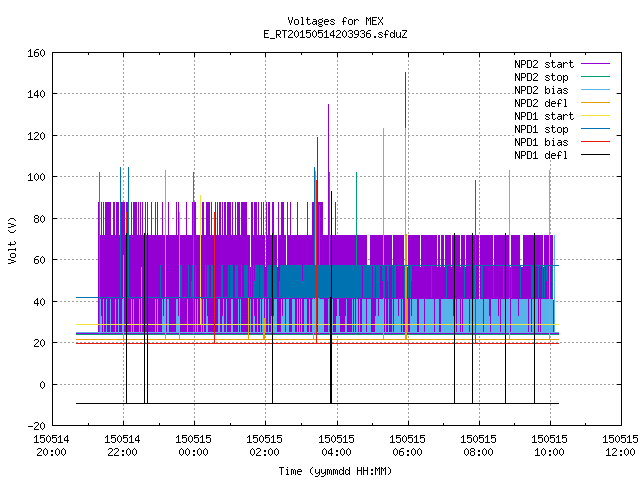This screenshot has width=640, height=480.
Task: Click the Time (yymmdd HH:MM) axis label
Action: coord(336,471)
